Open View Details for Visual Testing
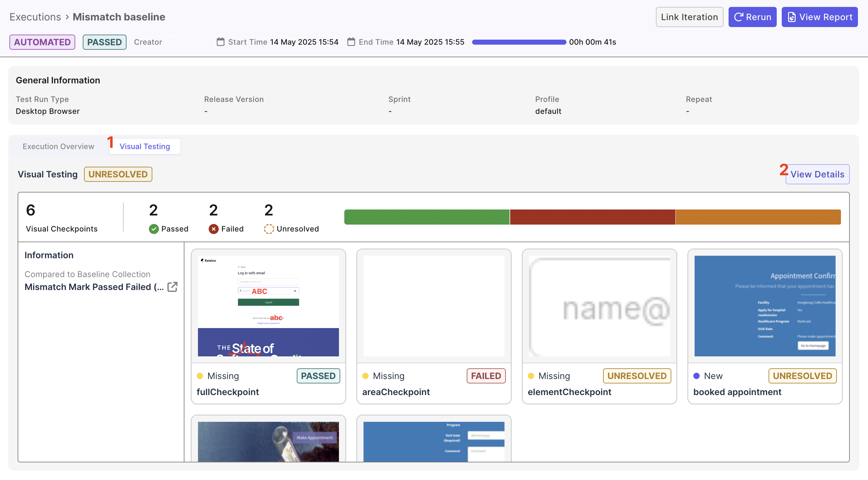This screenshot has height=480, width=868. [x=817, y=174]
